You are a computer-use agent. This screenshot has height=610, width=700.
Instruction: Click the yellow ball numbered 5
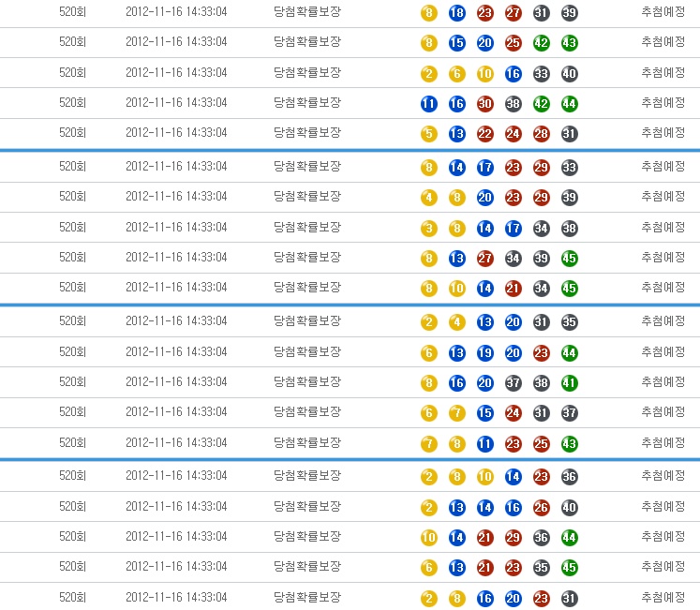coord(429,134)
